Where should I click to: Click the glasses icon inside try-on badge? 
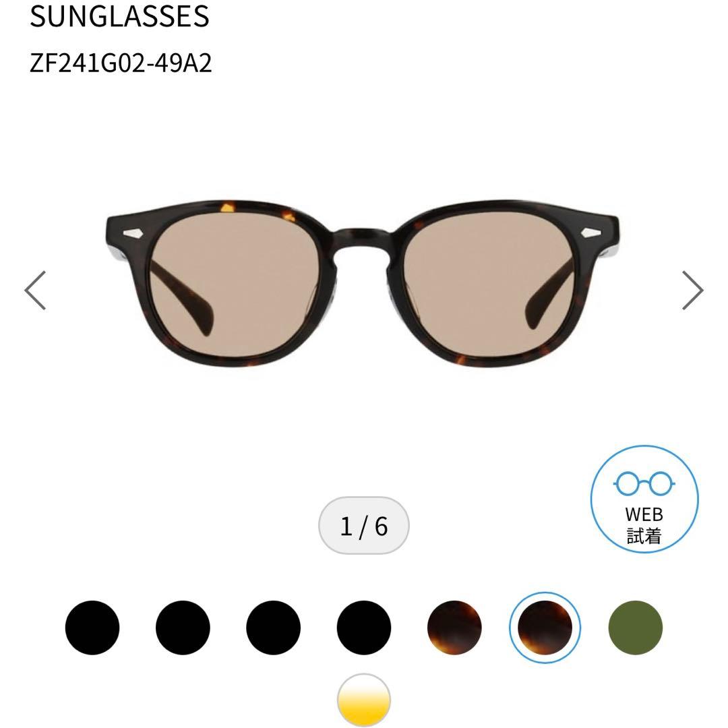644,483
